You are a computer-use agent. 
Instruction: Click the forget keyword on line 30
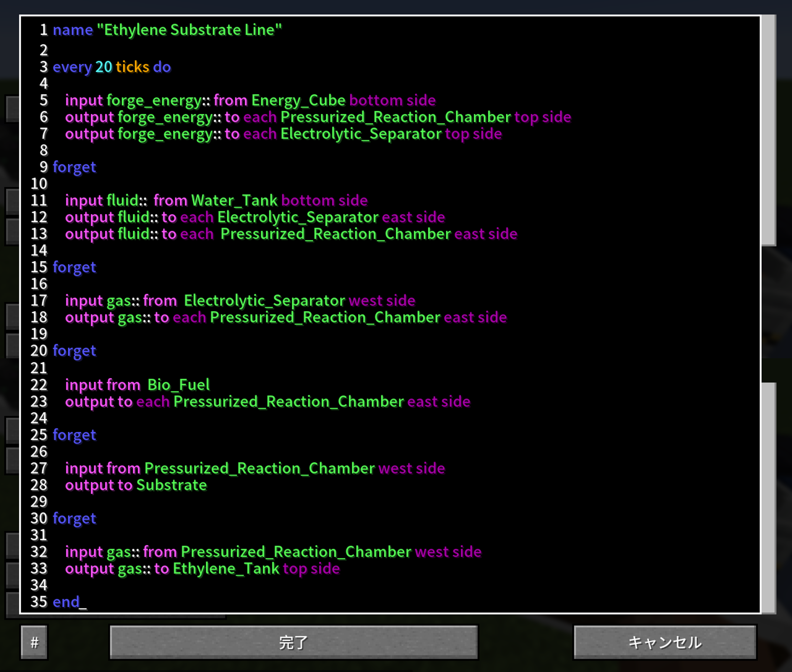[74, 519]
